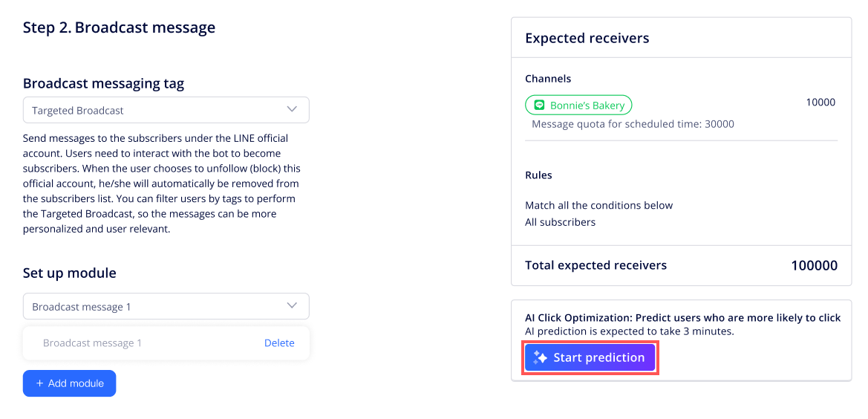Expand the Broadcast message 1 chevron arrow
Viewport: 868px width, 419px height.
coord(292,306)
